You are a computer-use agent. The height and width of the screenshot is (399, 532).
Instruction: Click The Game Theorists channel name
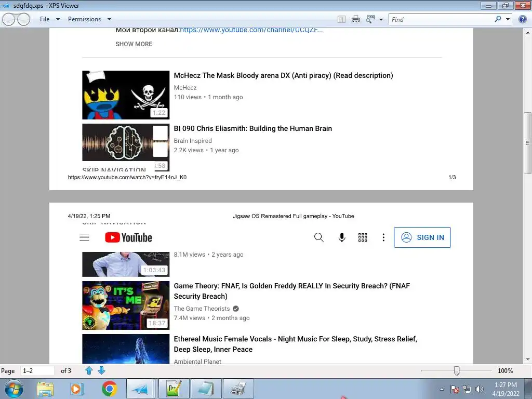(202, 309)
